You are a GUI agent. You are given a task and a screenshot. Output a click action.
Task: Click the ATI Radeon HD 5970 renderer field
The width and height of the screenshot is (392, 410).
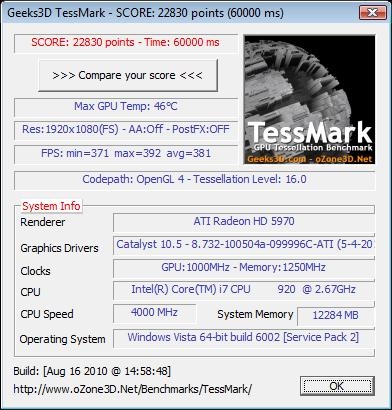(244, 222)
